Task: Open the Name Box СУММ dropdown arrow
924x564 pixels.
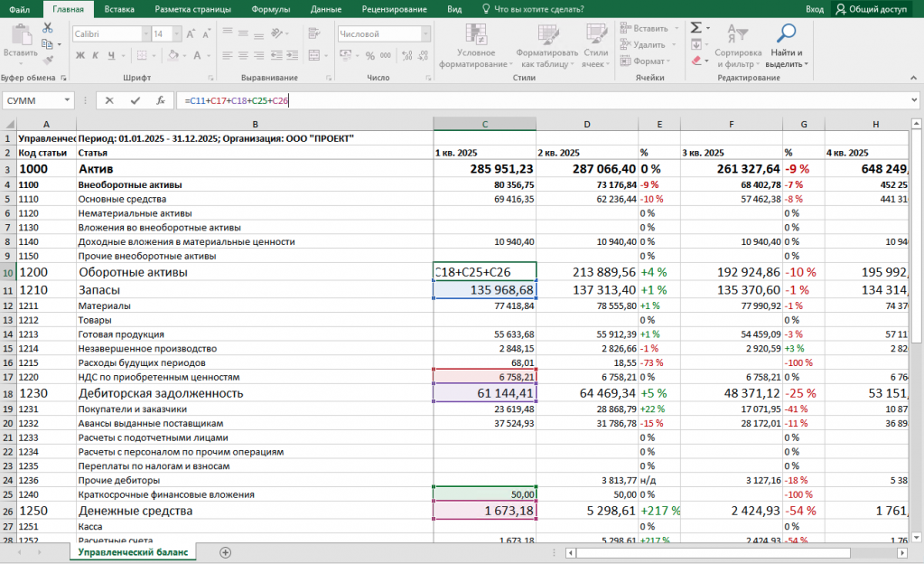Action: click(67, 100)
